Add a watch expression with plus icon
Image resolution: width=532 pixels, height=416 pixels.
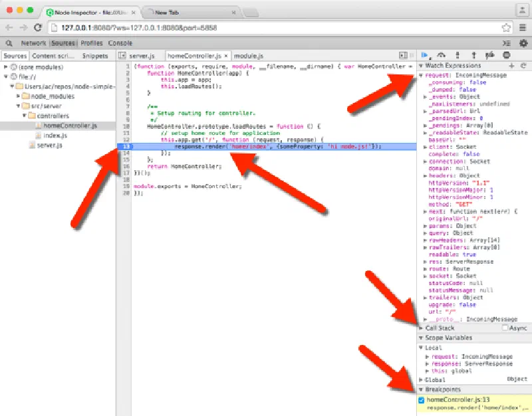pos(511,65)
